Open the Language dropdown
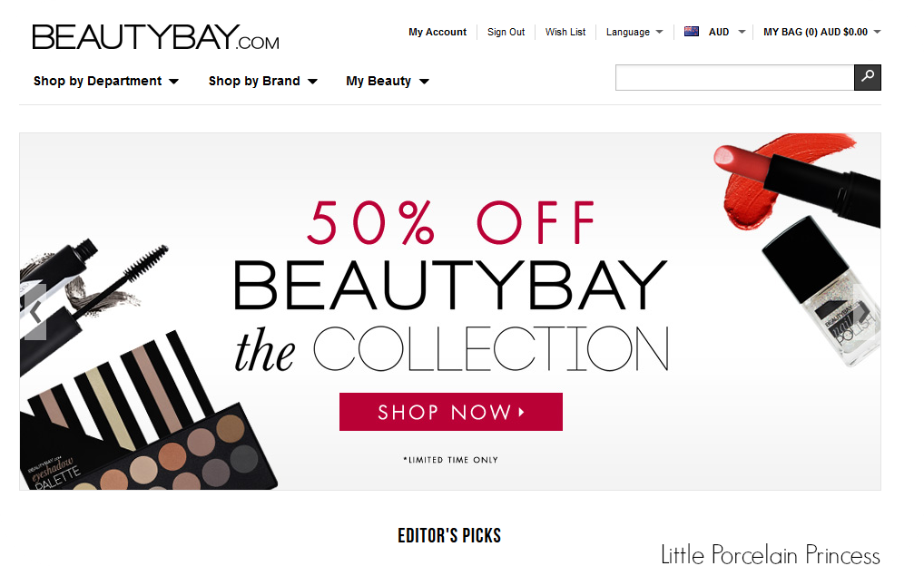The image size is (924, 566). pos(634,32)
